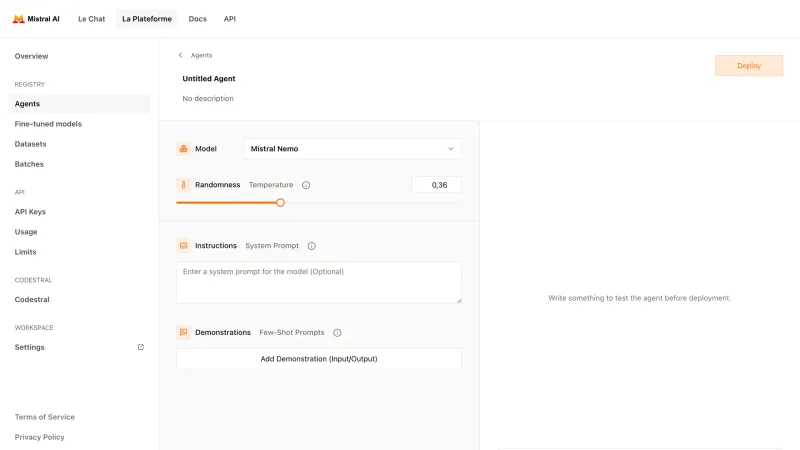
Task: Click 'Write something to test the agent' text
Action: (x=639, y=298)
